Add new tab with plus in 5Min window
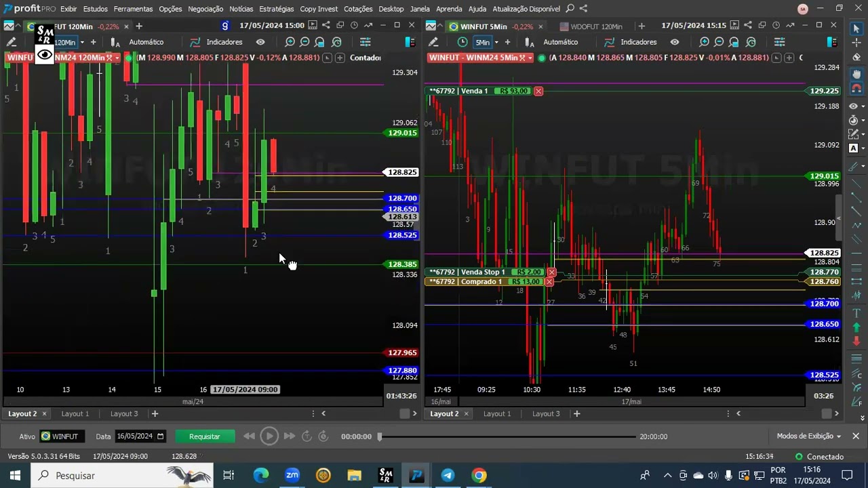This screenshot has height=488, width=868. [x=642, y=26]
